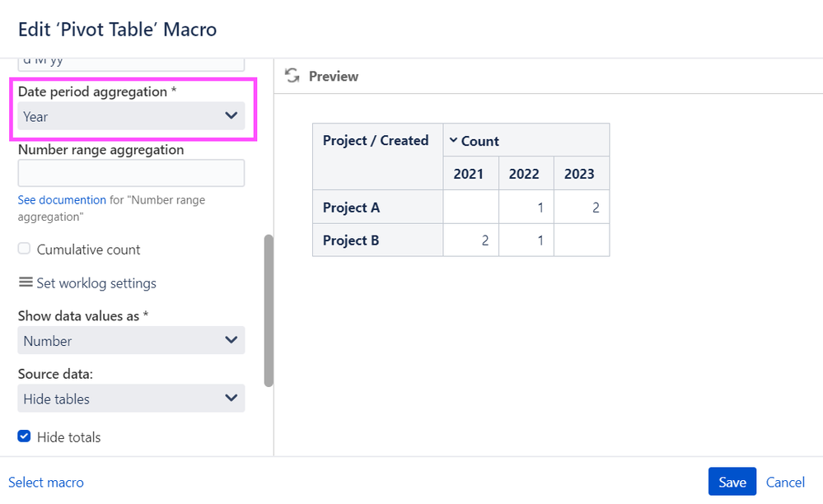Open the Show data values as dropdown
Viewport: 823px width, 504px height.
tap(132, 340)
